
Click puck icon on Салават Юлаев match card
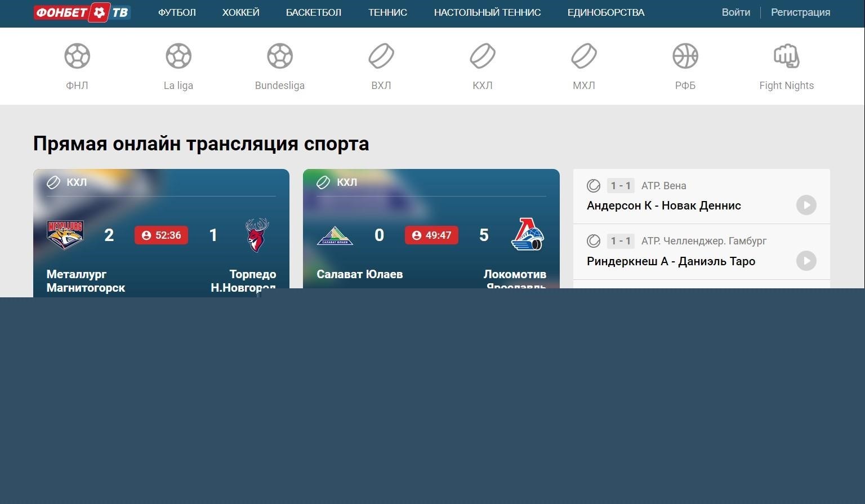323,182
